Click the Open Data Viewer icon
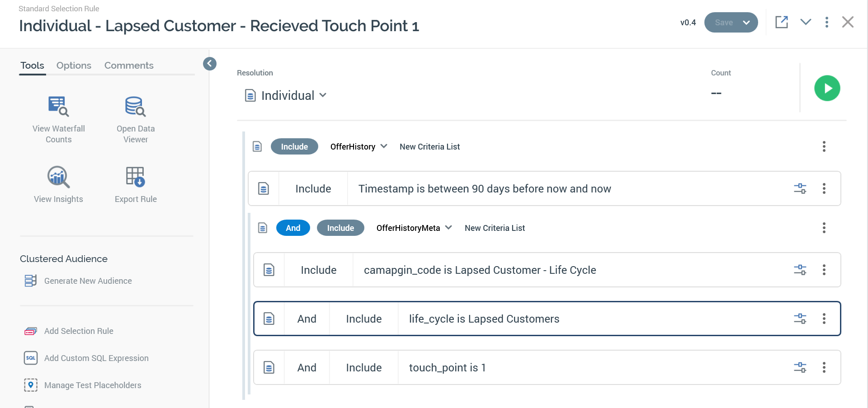This screenshot has width=868, height=408. coord(135,107)
